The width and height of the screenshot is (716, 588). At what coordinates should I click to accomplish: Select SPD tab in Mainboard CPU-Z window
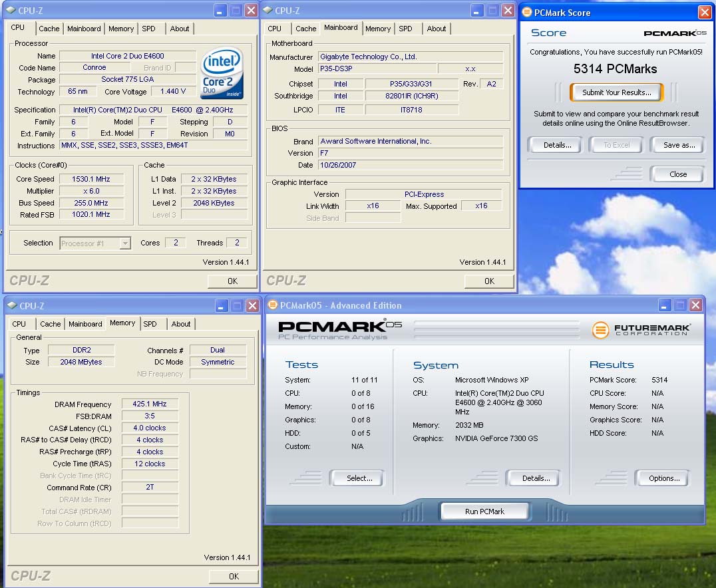405,29
